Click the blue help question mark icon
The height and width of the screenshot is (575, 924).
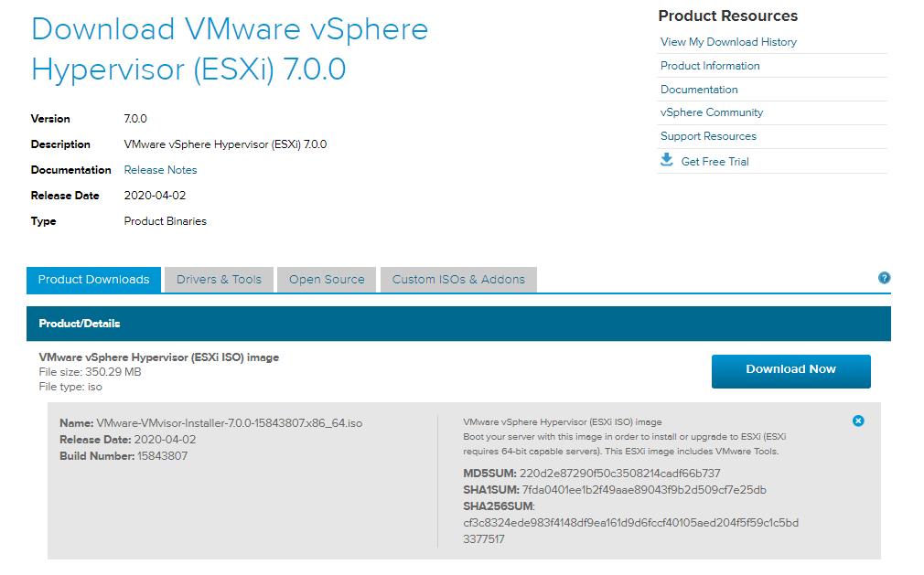point(884,278)
